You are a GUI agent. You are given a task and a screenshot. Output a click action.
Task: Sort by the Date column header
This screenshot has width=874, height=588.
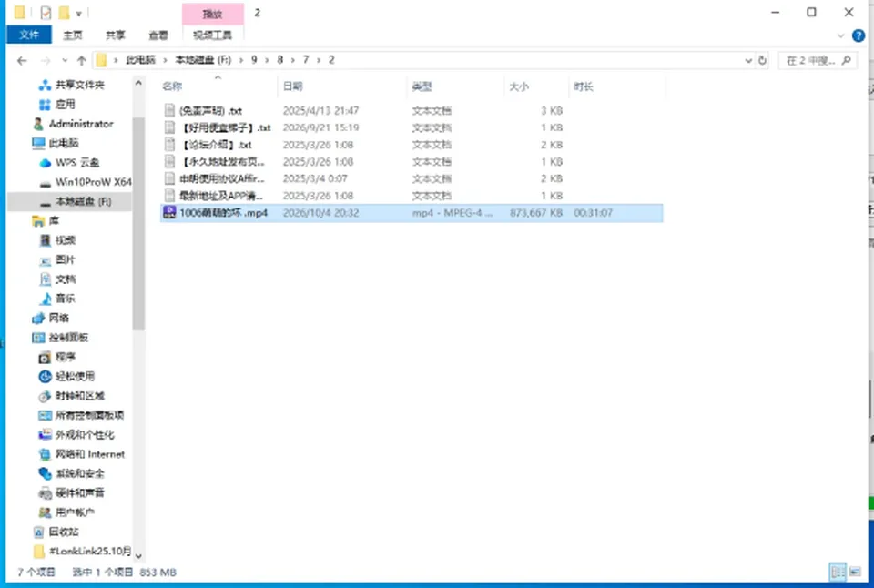[292, 86]
